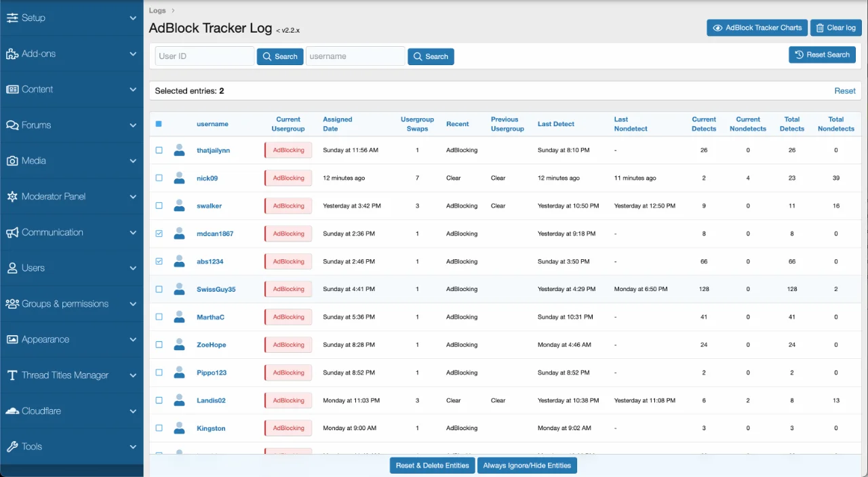Expand the Users section chevron
Image resolution: width=868 pixels, height=477 pixels.
[x=133, y=269]
